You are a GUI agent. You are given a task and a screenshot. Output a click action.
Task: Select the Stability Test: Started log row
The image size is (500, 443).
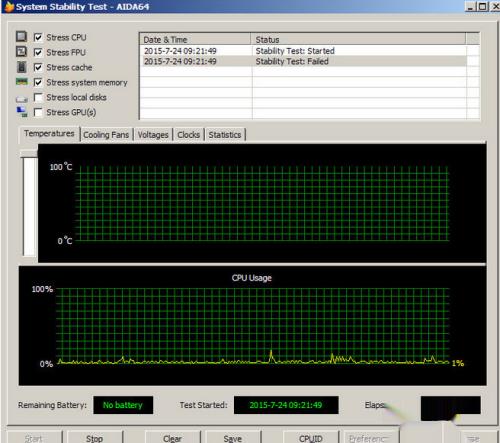(x=303, y=51)
